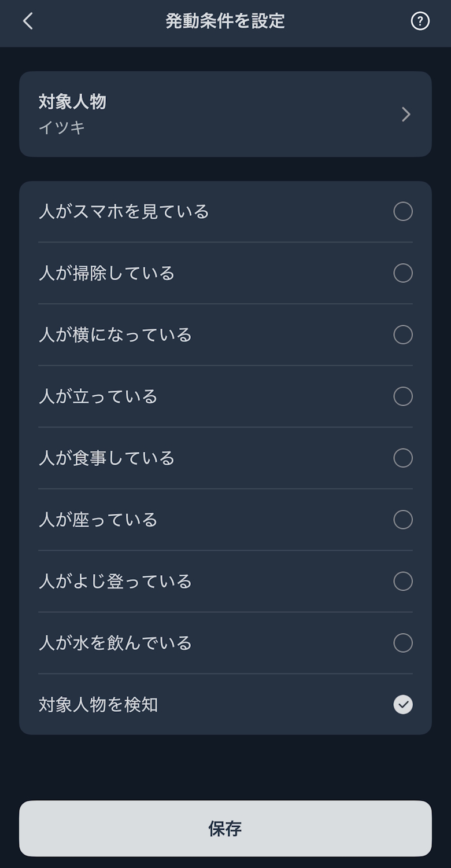Image resolution: width=451 pixels, height=868 pixels.
Task: Select the 人がスマホを見ている radio button
Action: [x=403, y=212]
